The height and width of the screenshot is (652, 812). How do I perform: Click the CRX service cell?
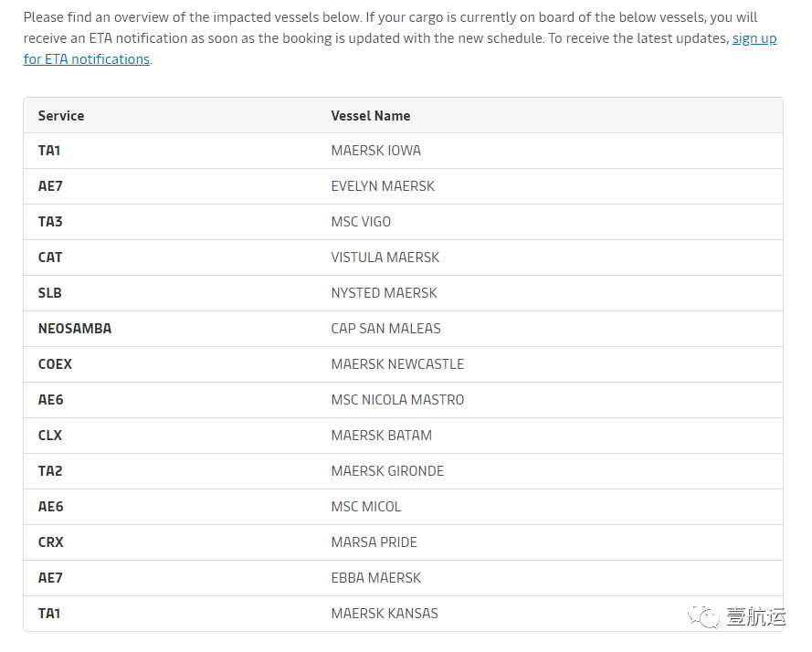(51, 542)
